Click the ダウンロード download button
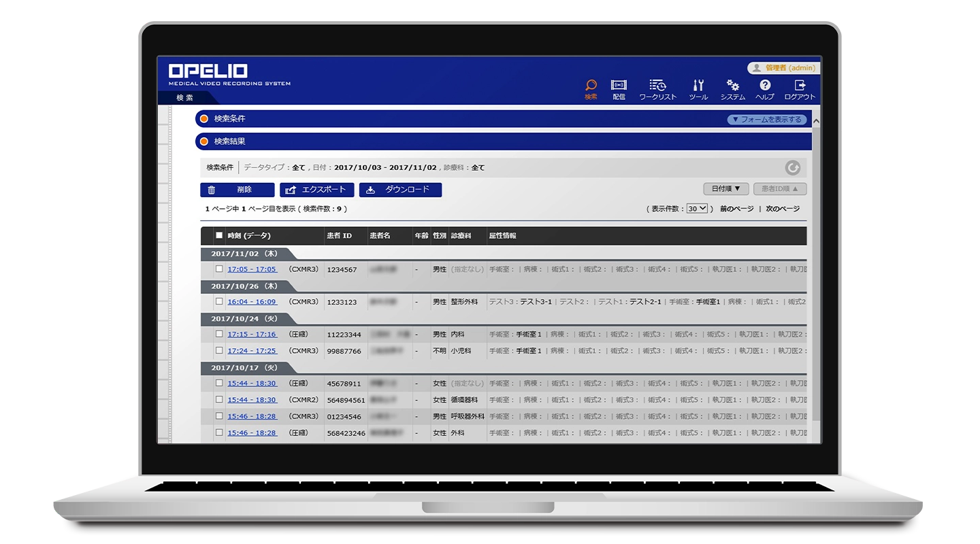The width and height of the screenshot is (980, 544). tap(400, 190)
